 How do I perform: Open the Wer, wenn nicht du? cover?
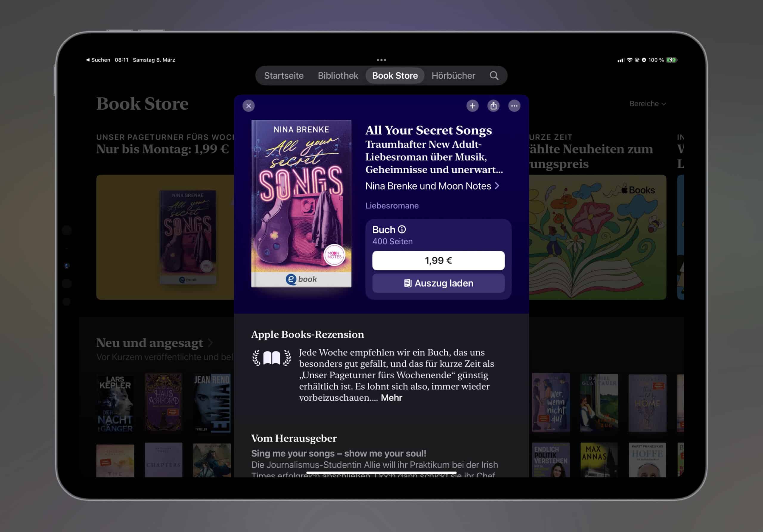point(551,402)
